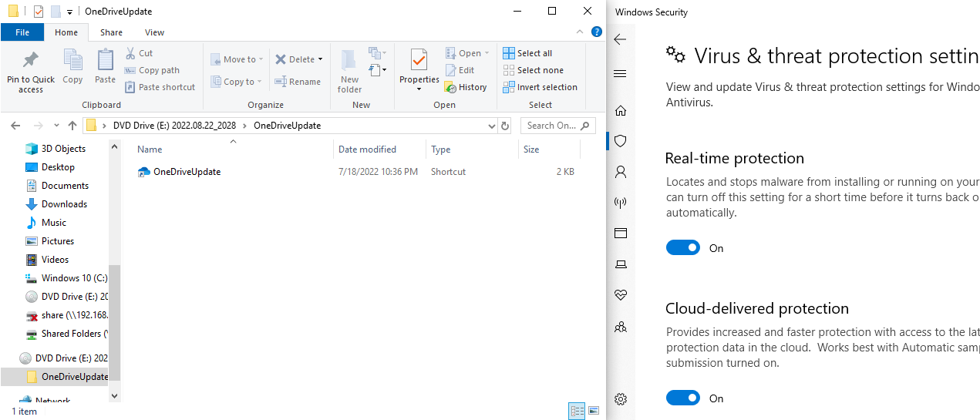Click the Properties checkmark icon
The image size is (980, 420).
419,60
